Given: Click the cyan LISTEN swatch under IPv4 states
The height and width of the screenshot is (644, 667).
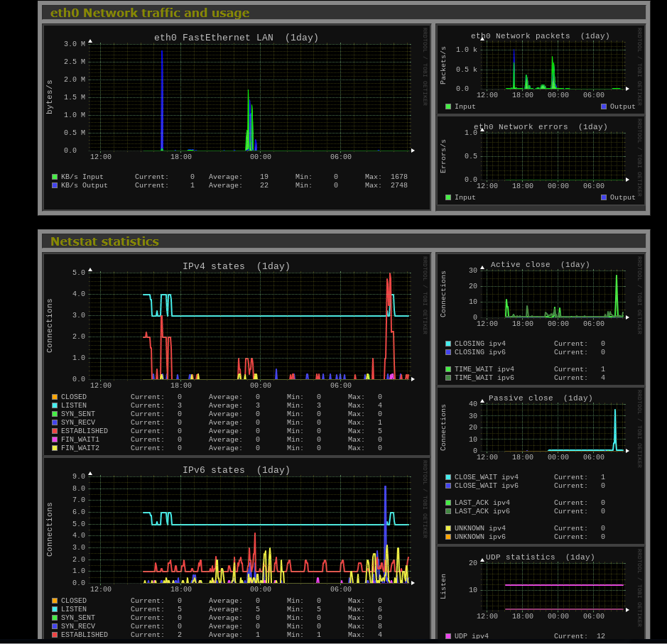Looking at the screenshot, I should (x=55, y=405).
